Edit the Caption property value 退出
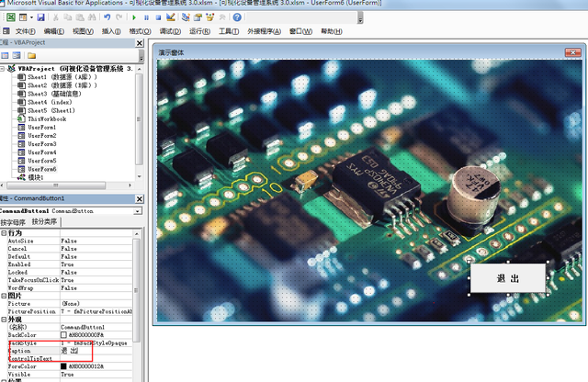Viewport: 588px width, 382px height. point(96,351)
